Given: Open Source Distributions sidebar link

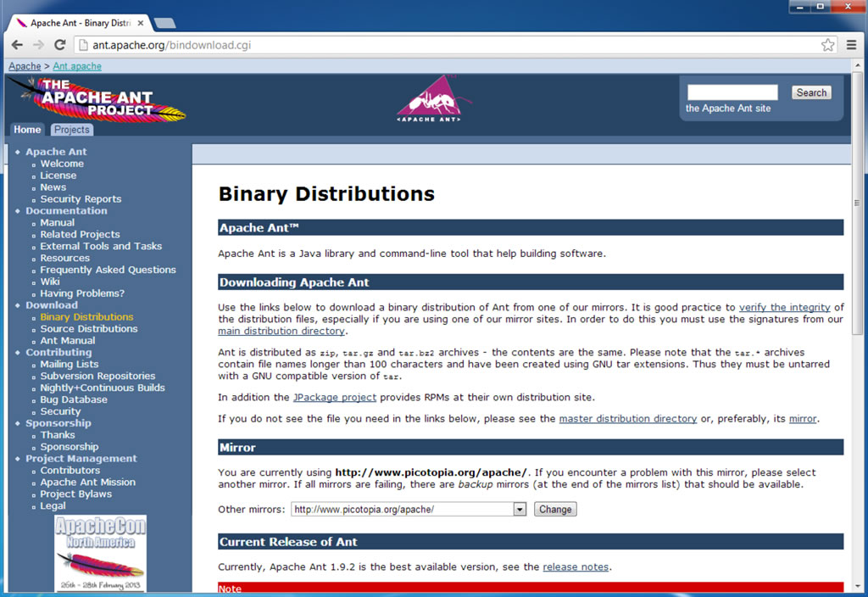Looking at the screenshot, I should point(88,328).
